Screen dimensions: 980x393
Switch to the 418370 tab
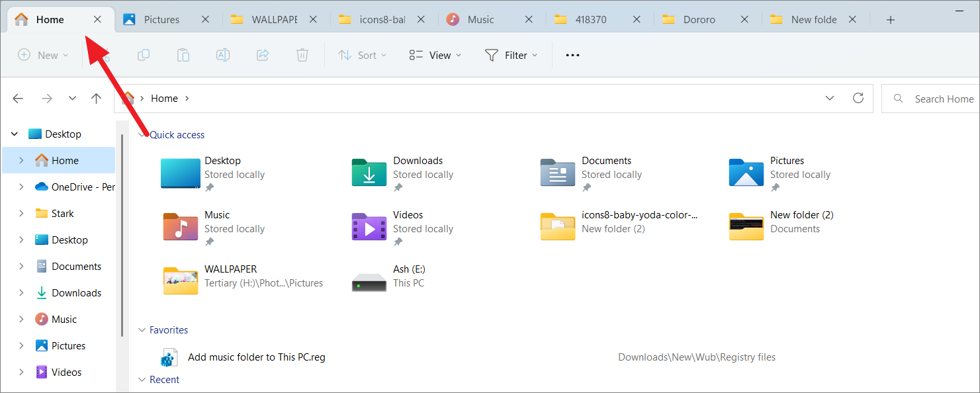591,20
